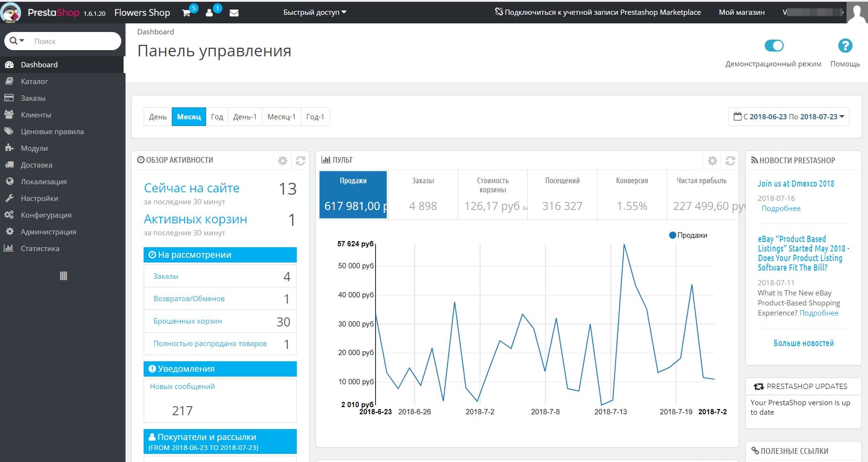The image size is (868, 462).
Task: Select the Год-1 period tab
Action: click(x=315, y=116)
